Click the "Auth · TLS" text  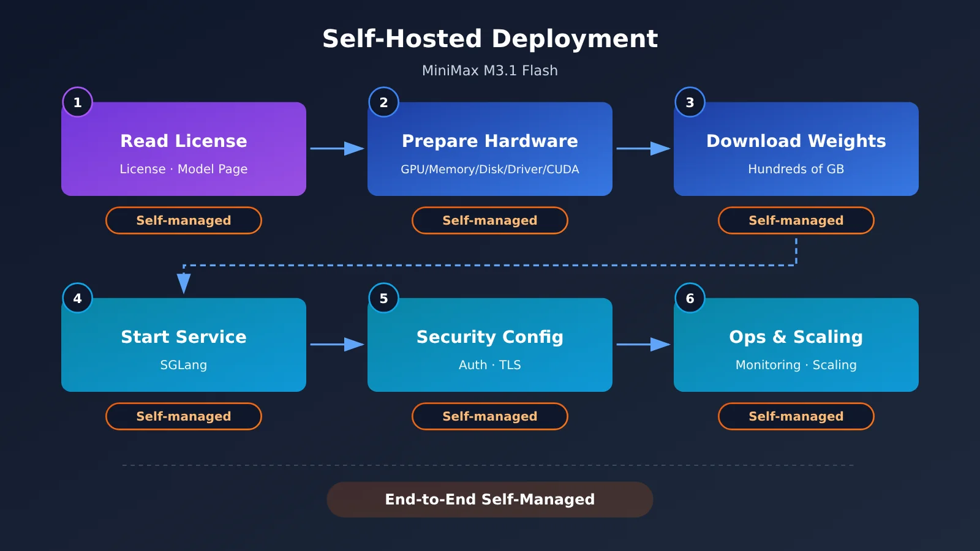(x=490, y=365)
